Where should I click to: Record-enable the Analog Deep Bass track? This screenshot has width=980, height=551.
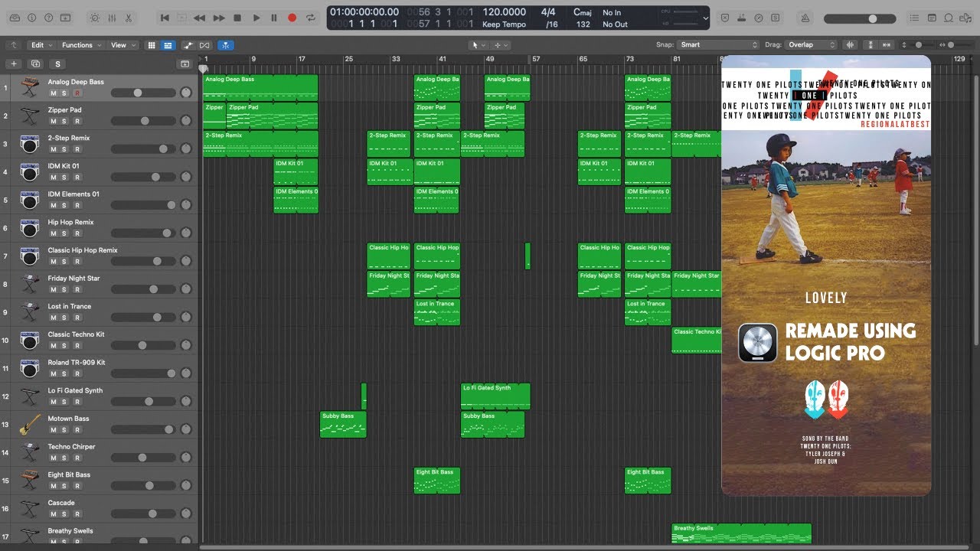77,93
